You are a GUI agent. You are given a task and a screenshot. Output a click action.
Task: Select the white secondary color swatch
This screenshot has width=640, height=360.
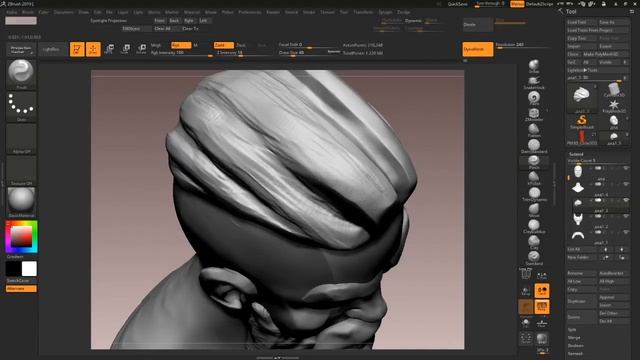point(29,269)
